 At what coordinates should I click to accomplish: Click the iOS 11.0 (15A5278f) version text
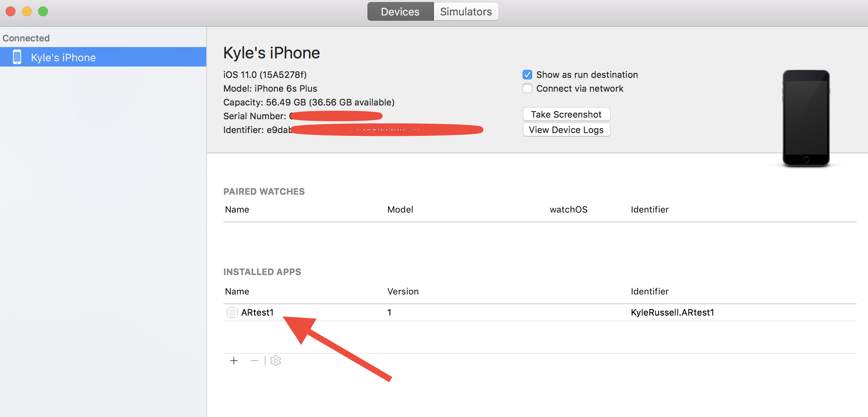click(265, 75)
